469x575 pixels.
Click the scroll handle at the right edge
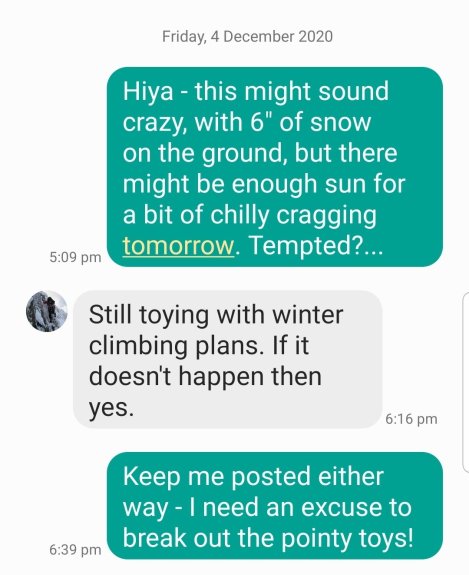pyautogui.click(x=466, y=382)
